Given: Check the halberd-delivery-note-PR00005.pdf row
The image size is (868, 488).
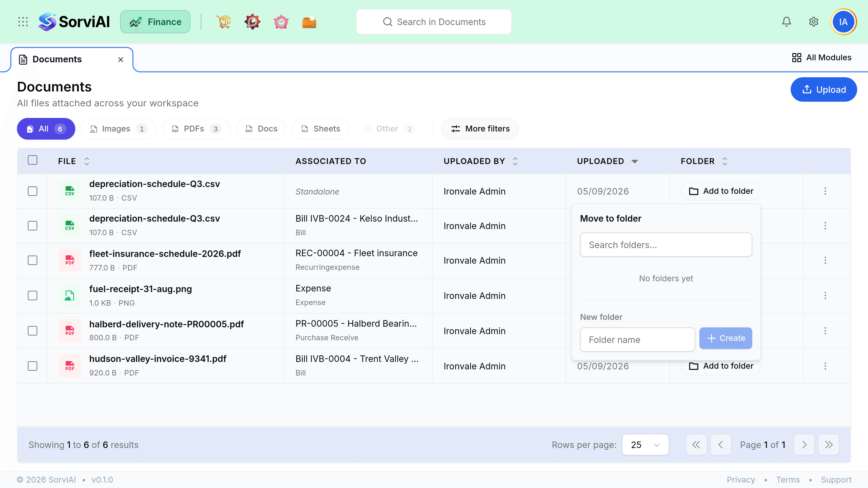Looking at the screenshot, I should [x=32, y=331].
